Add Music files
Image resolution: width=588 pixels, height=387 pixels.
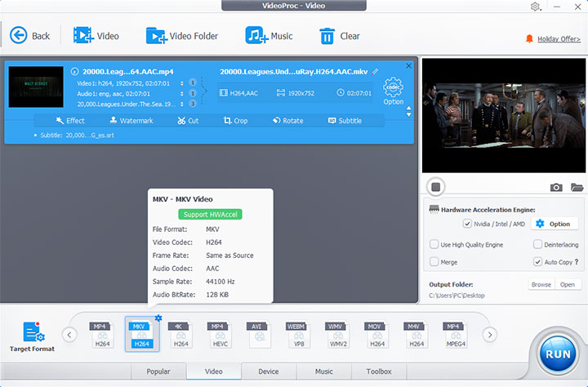[x=269, y=36]
